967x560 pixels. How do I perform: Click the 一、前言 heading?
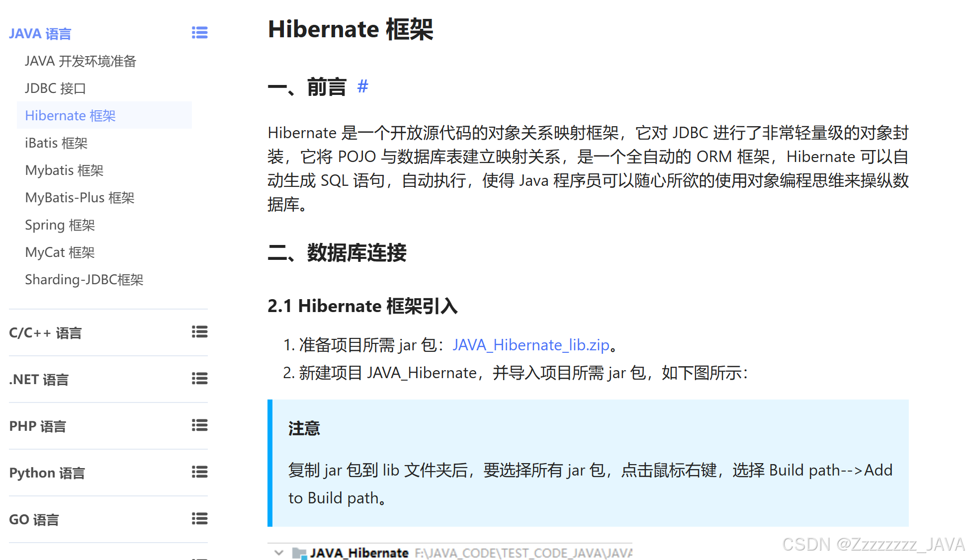pos(307,87)
